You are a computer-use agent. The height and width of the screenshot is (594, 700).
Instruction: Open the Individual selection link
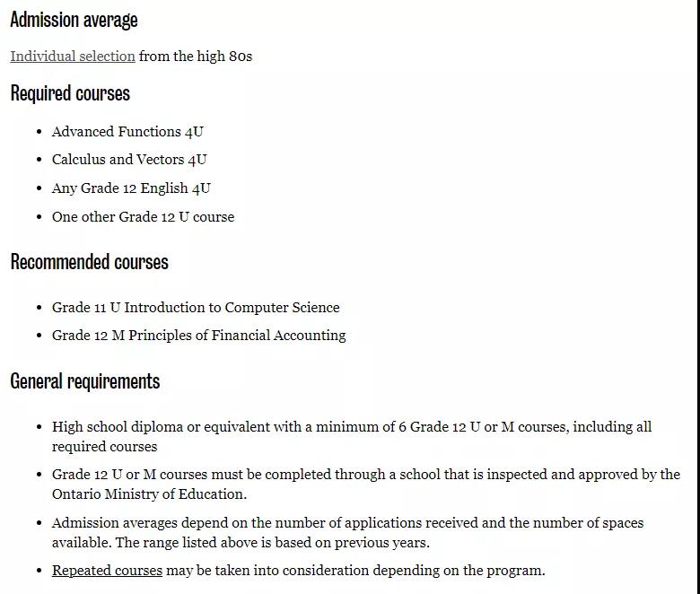73,57
